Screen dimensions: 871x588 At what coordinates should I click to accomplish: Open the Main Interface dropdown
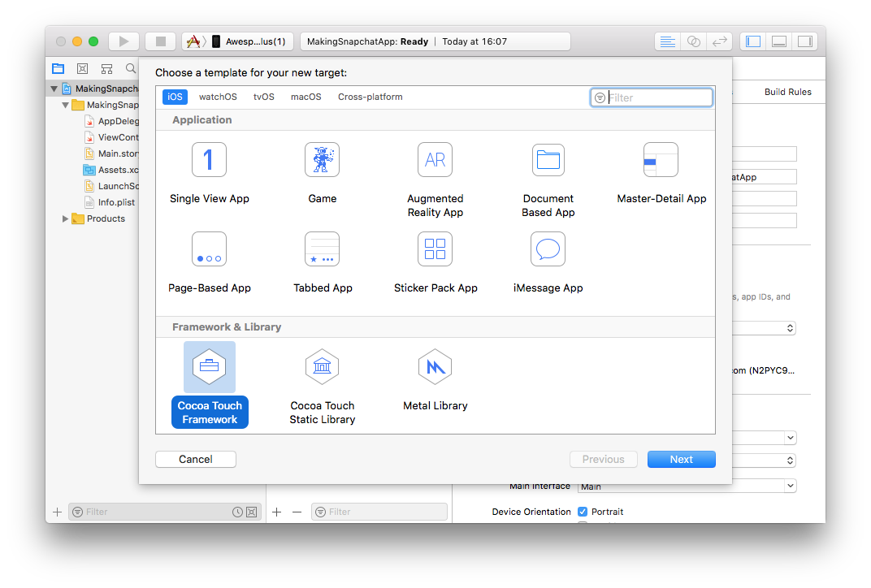pyautogui.click(x=790, y=486)
